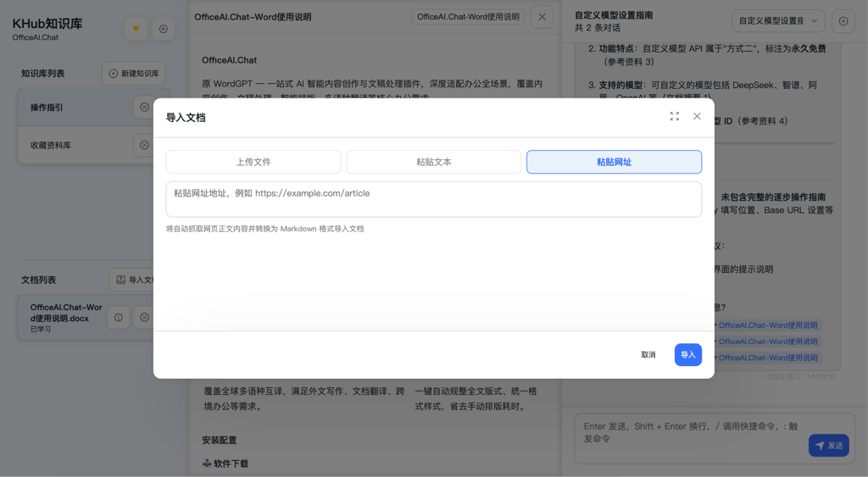Screen dimensions: 868x477
Task: Click the KHub知识库 title
Action: [x=47, y=24]
